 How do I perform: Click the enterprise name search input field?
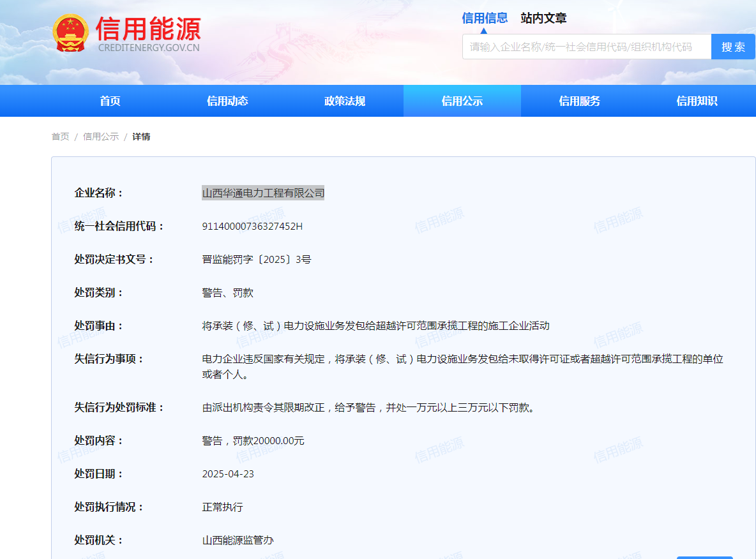pyautogui.click(x=586, y=47)
